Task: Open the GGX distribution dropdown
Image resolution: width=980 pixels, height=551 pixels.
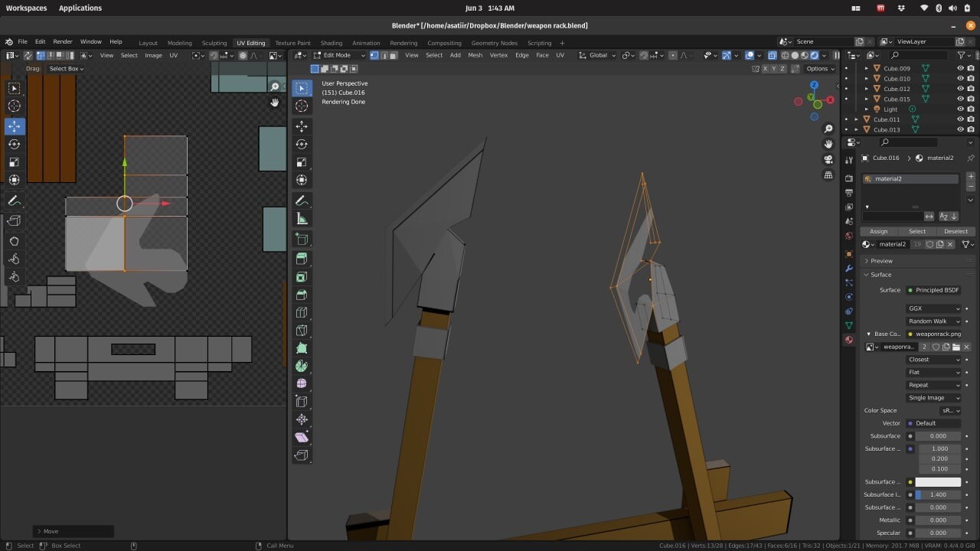Action: click(933, 308)
